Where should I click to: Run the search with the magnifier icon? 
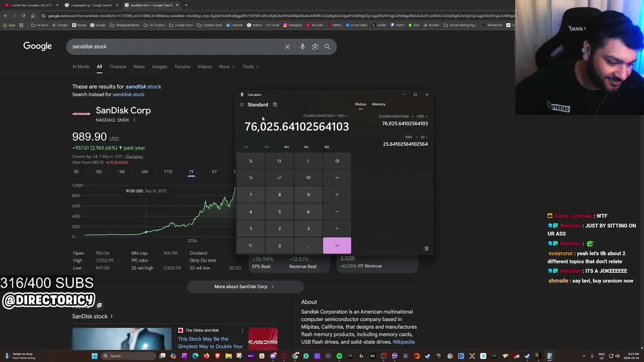coord(327,47)
